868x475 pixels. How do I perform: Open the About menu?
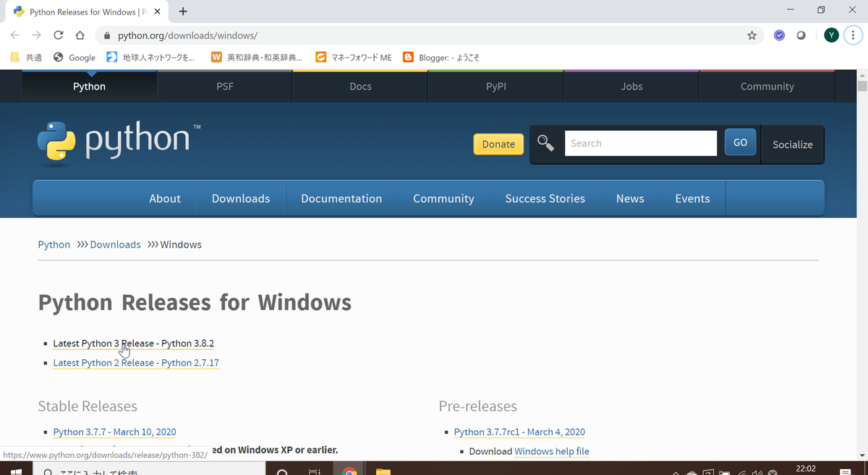(x=165, y=198)
